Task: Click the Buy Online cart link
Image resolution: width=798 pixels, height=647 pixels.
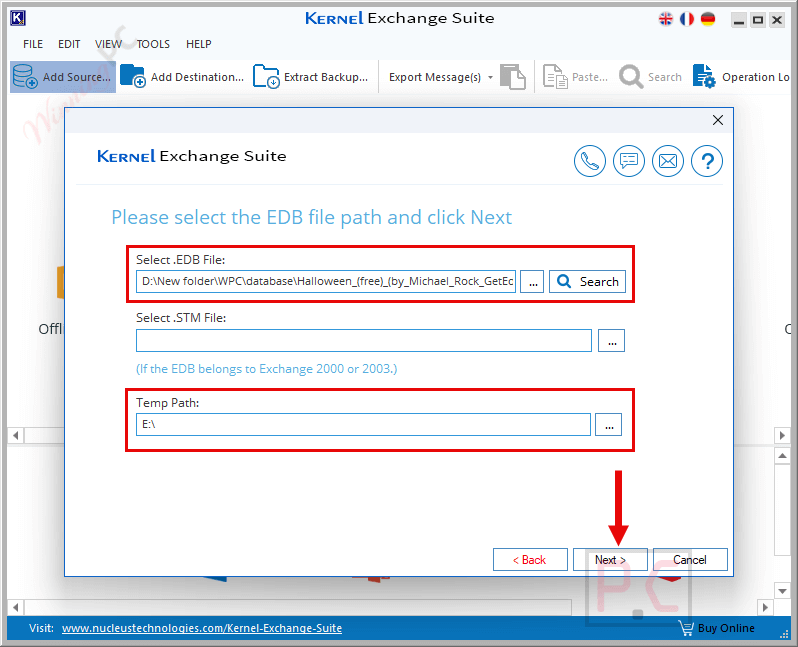Action: [x=717, y=628]
